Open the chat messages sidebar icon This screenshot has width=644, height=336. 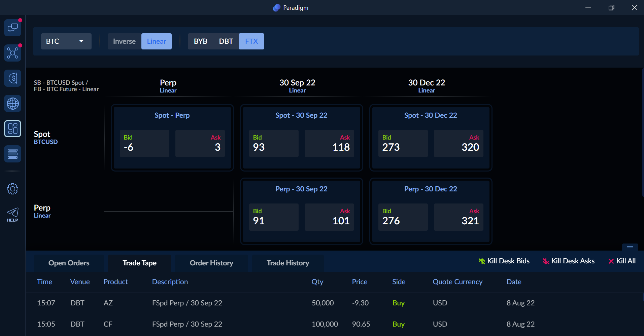pyautogui.click(x=13, y=28)
